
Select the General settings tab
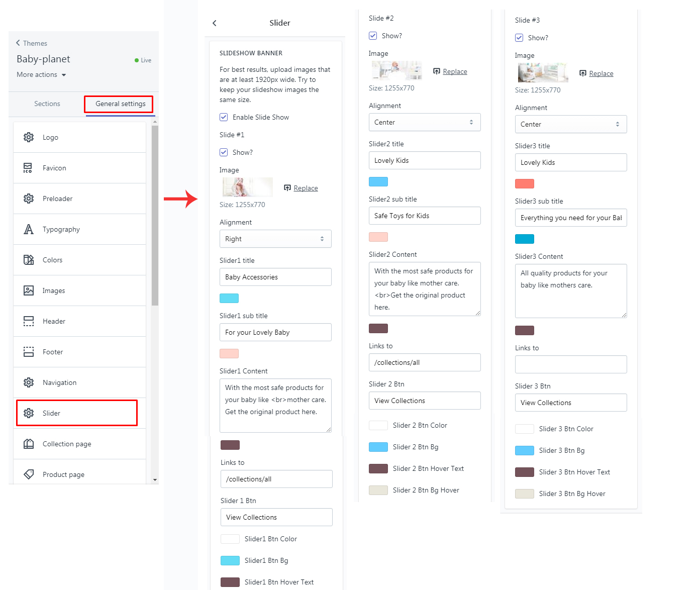[x=121, y=104]
